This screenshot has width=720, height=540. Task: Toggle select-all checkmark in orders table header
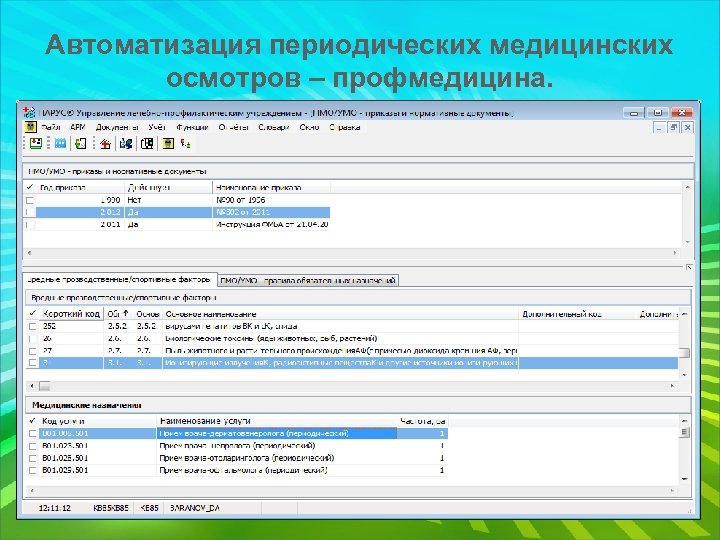[x=30, y=187]
